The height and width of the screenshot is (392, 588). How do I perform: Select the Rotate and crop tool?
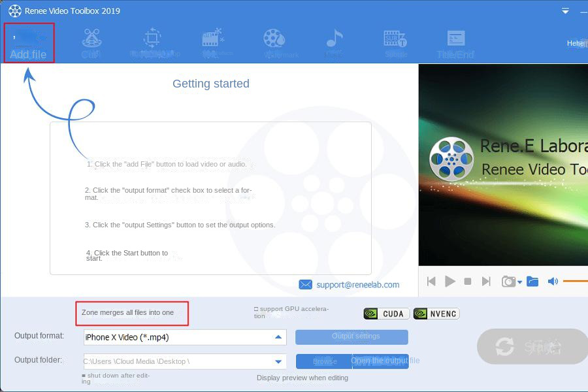click(x=153, y=43)
